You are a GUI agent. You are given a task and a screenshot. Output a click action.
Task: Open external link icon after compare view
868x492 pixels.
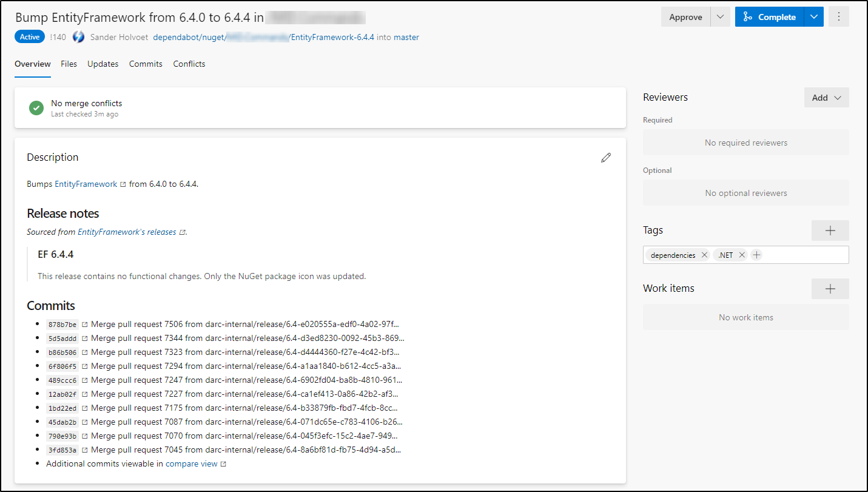223,464
